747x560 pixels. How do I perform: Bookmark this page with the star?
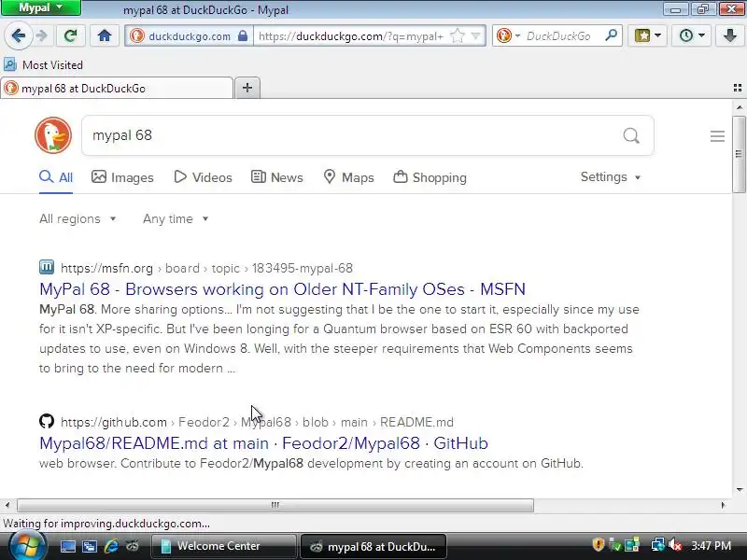(458, 35)
